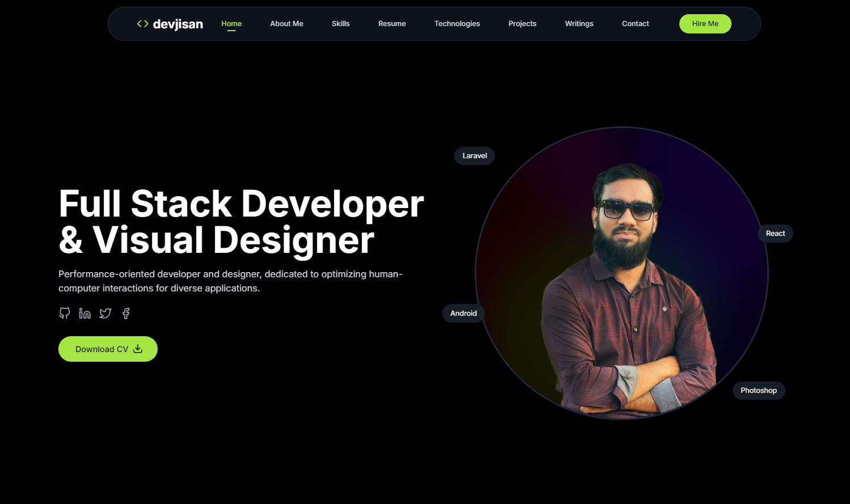The height and width of the screenshot is (504, 850).
Task: Select the Skills navigation item
Action: click(340, 23)
